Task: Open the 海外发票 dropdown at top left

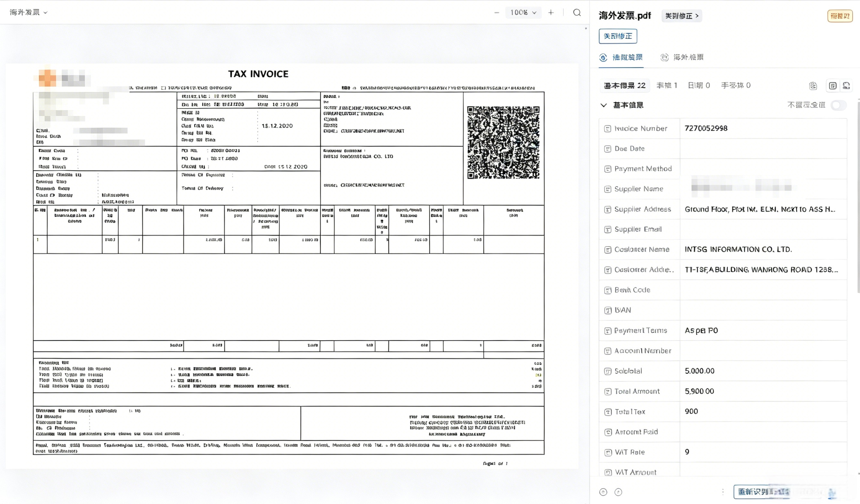Action: coord(28,12)
